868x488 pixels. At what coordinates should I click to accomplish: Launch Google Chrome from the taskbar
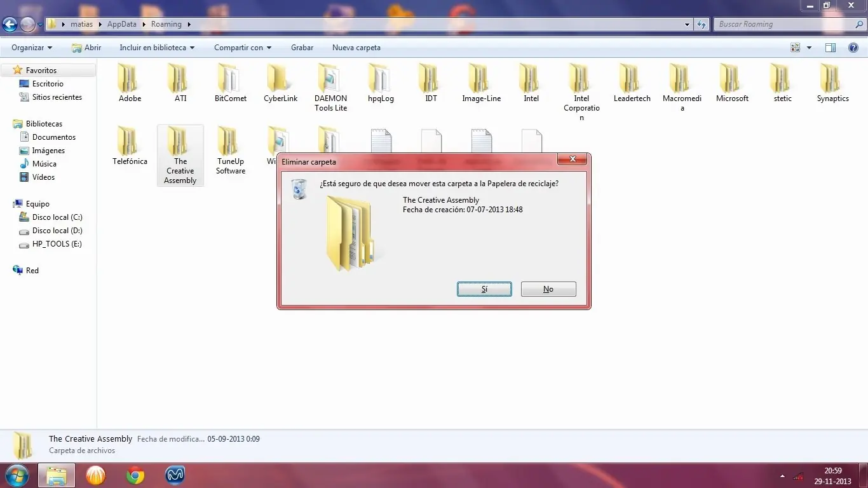(x=135, y=475)
